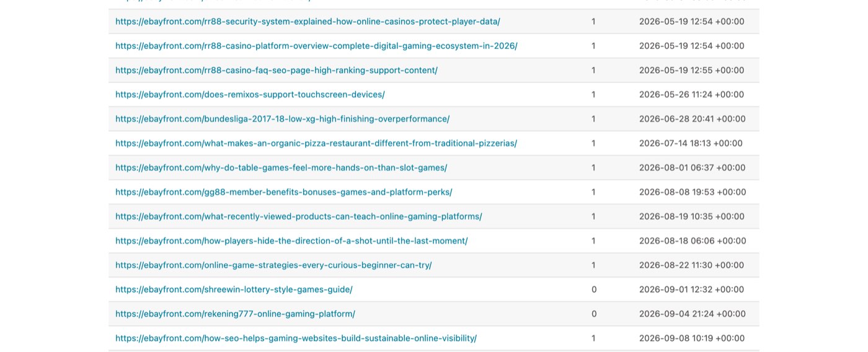Select date 2026-09-08 10:19 +00:00

[x=692, y=338]
